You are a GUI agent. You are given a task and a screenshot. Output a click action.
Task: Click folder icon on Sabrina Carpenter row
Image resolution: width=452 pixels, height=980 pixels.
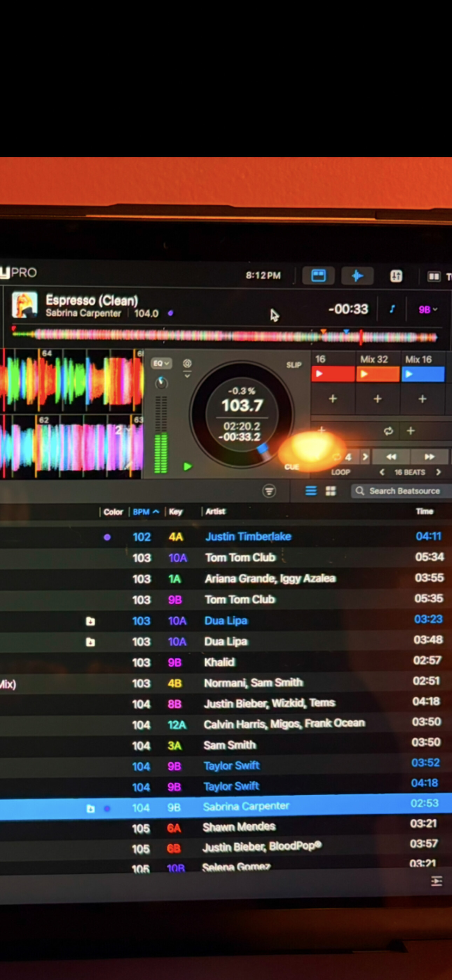point(90,808)
